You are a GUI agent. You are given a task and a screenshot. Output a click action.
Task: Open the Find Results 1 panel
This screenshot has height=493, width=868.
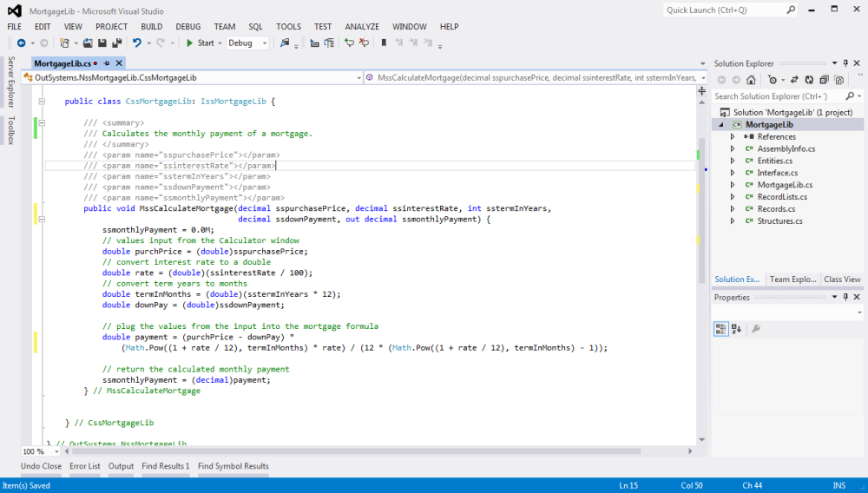pos(165,466)
